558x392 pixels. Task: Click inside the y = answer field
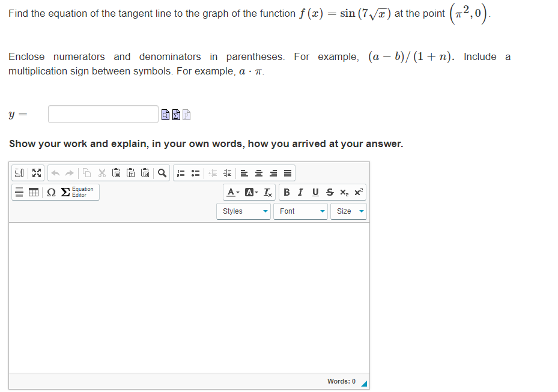point(102,114)
